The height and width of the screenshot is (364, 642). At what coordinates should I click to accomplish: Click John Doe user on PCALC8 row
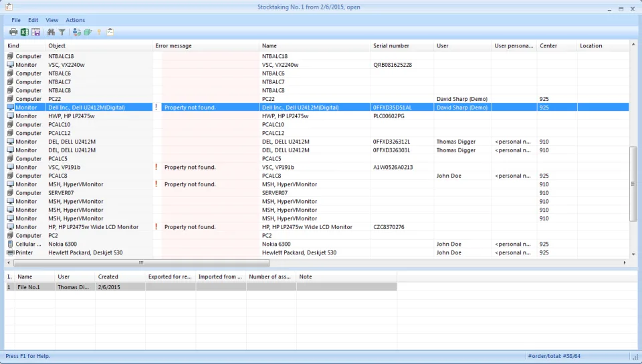pyautogui.click(x=449, y=176)
